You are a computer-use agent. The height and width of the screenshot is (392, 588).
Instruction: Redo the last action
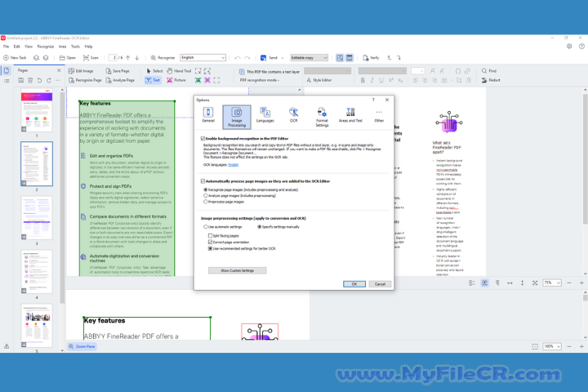[247, 58]
